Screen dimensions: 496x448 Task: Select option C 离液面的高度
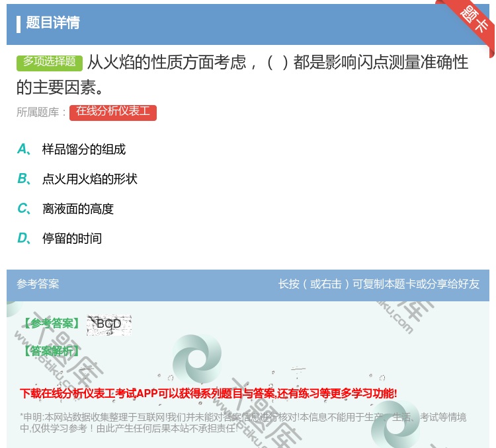pyautogui.click(x=65, y=209)
